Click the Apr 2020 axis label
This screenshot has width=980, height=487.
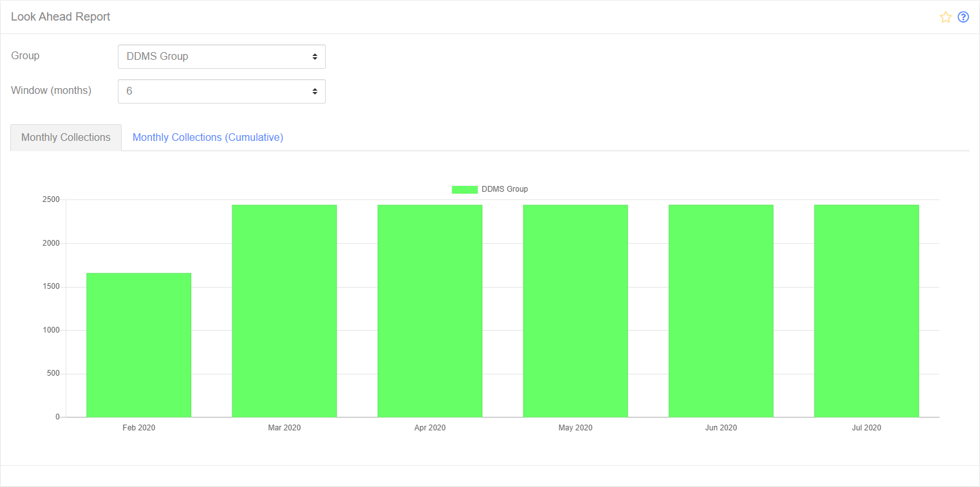[x=430, y=428]
